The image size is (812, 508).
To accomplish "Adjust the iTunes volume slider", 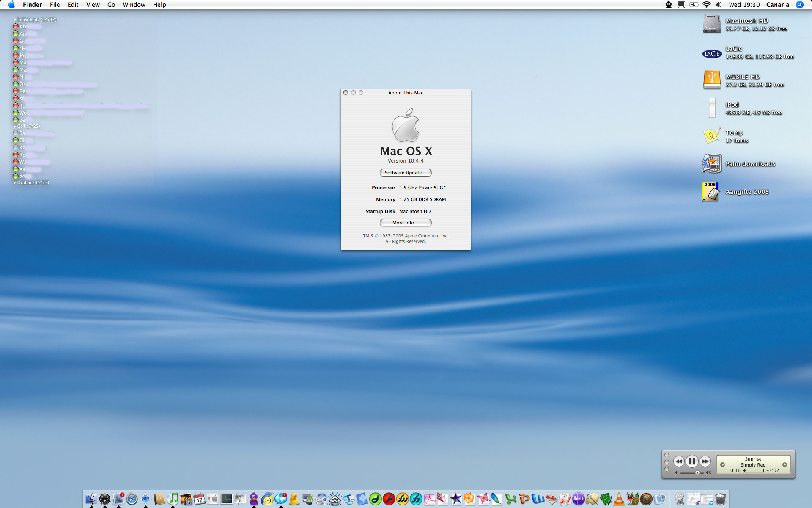I will pos(692,472).
